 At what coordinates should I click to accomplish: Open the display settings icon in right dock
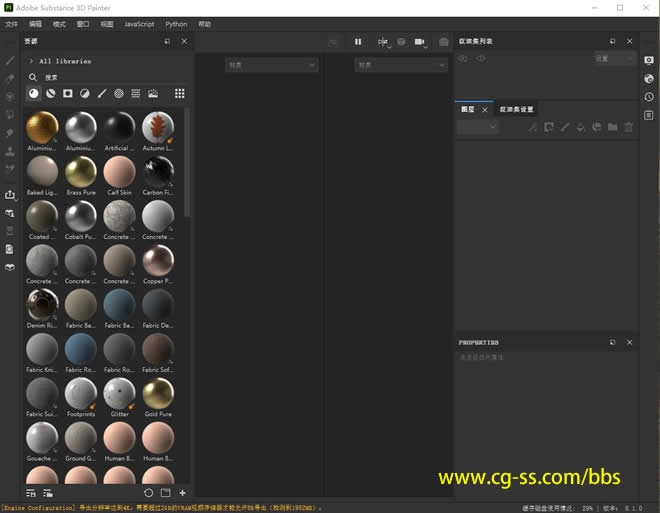[649, 60]
